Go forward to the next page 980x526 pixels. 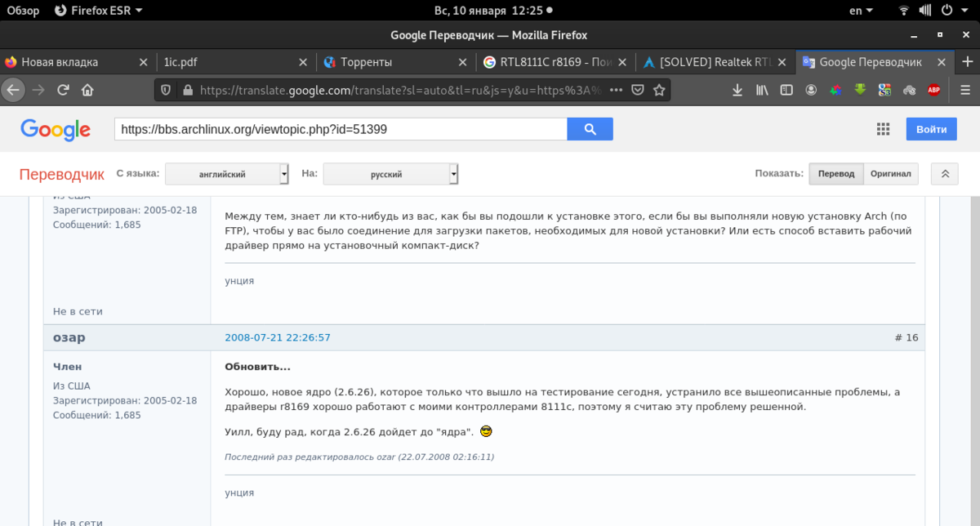(38, 90)
